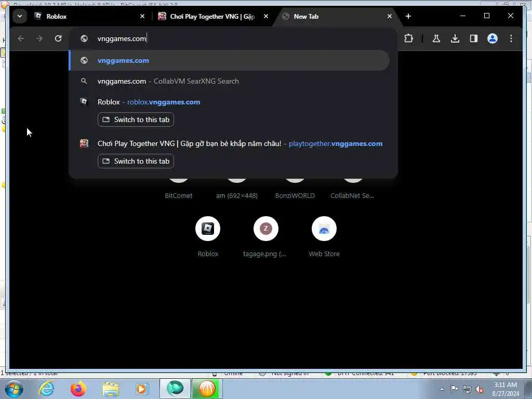This screenshot has height=399, width=532.
Task: Click the muted volume tray icon
Action: [x=480, y=390]
